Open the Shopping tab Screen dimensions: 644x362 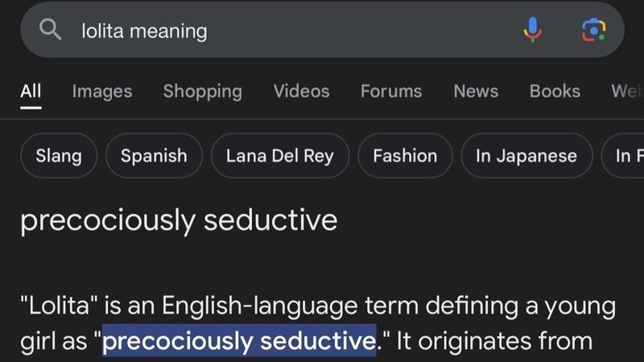point(202,91)
